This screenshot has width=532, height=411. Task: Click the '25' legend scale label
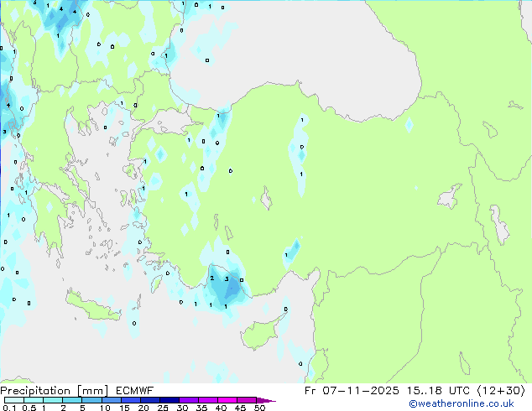pyautogui.click(x=163, y=408)
